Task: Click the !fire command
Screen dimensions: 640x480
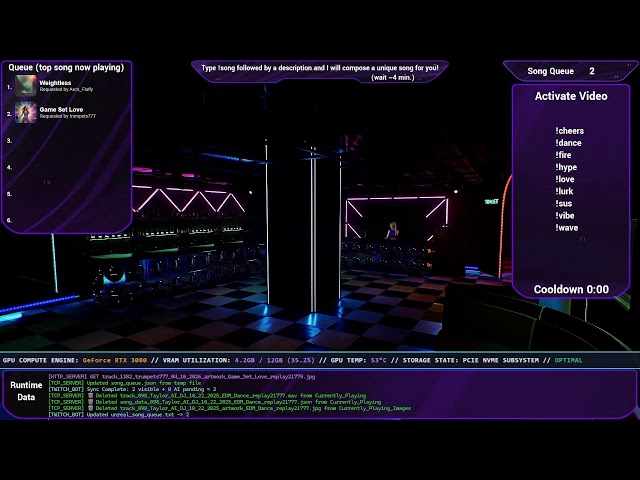Action: (563, 155)
